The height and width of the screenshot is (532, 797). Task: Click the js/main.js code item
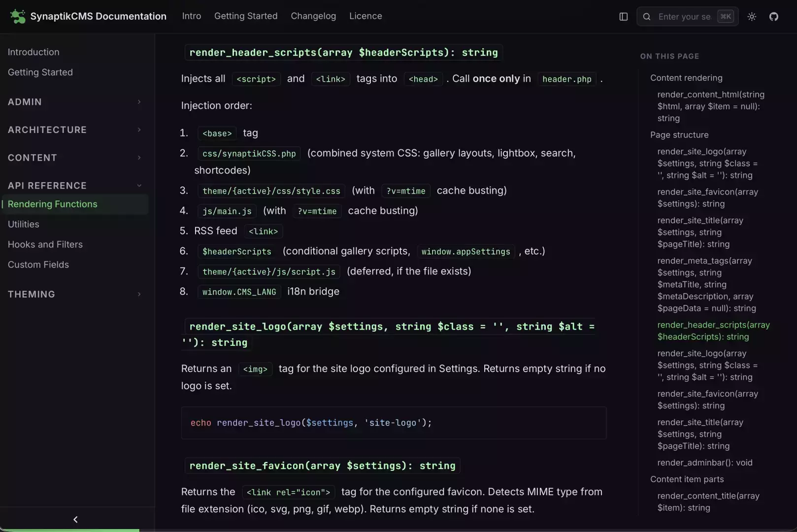[227, 211]
